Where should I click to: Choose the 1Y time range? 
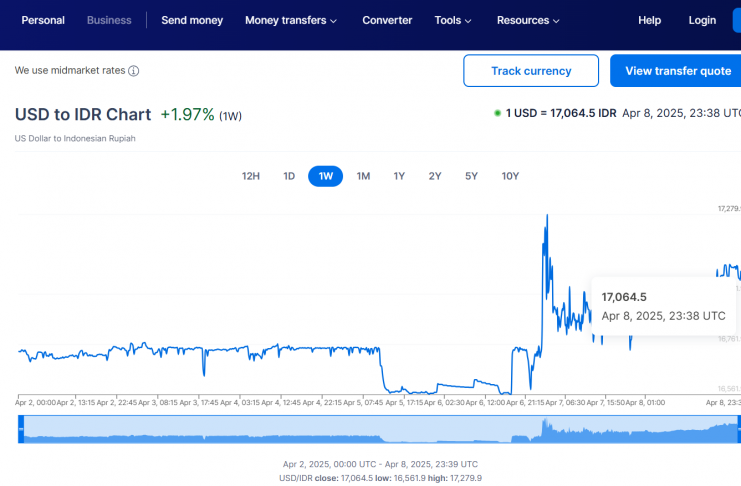click(399, 176)
